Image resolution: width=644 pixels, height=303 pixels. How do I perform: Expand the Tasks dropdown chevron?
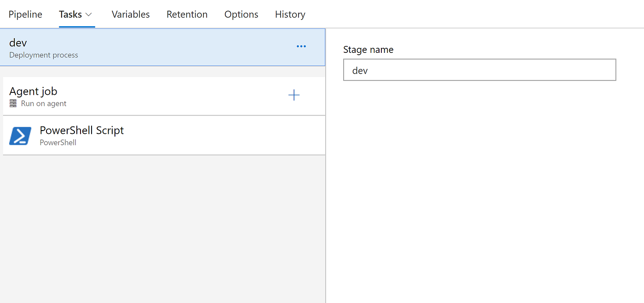tap(89, 15)
